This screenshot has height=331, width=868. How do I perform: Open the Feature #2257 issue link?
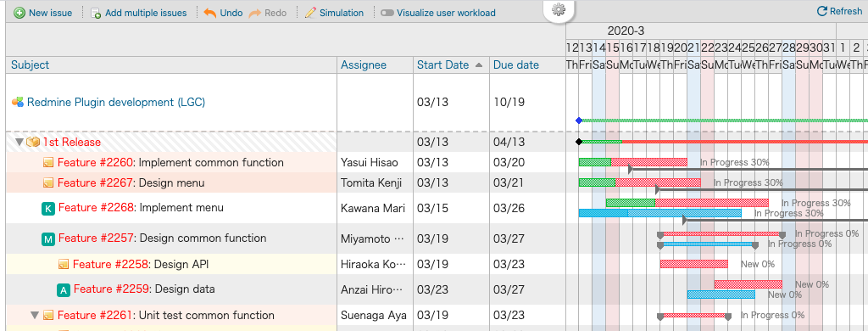click(x=96, y=238)
